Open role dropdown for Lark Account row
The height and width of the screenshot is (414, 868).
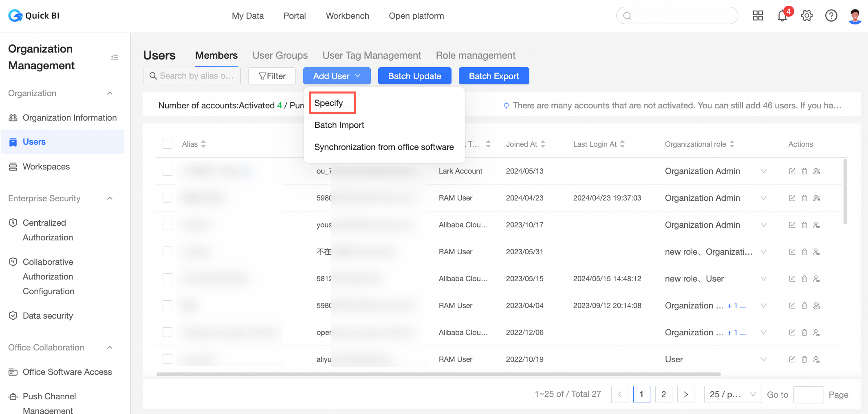pyautogui.click(x=764, y=171)
